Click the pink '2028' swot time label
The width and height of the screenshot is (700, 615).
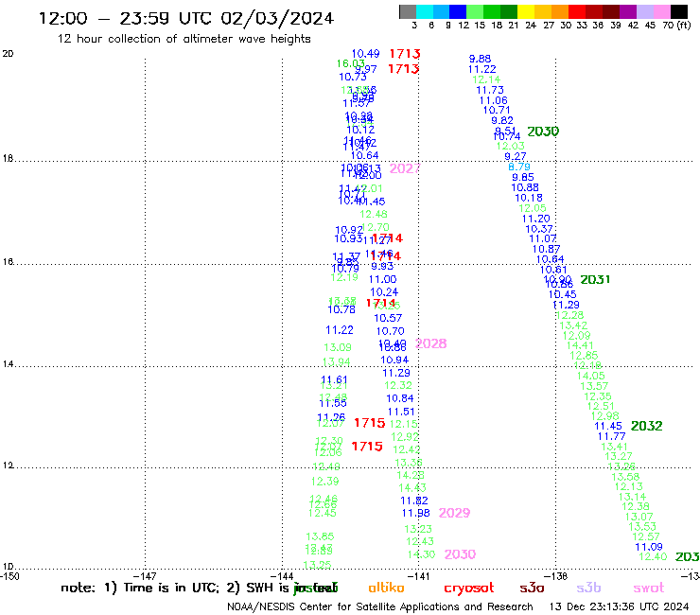pos(430,343)
